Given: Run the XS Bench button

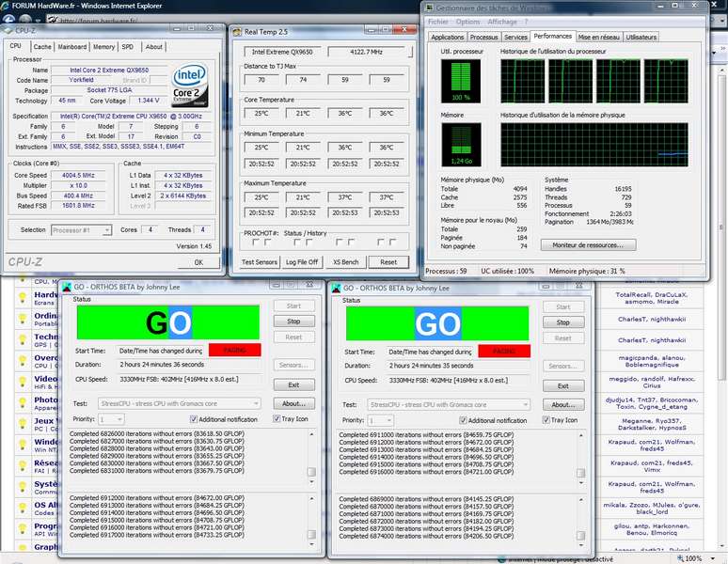Looking at the screenshot, I should (345, 262).
